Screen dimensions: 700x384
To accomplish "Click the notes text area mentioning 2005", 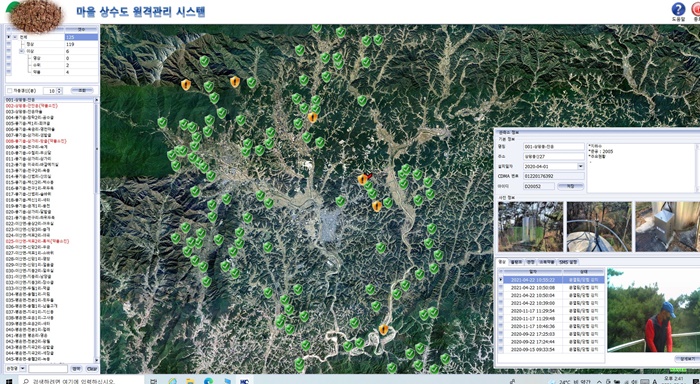I will click(641, 167).
